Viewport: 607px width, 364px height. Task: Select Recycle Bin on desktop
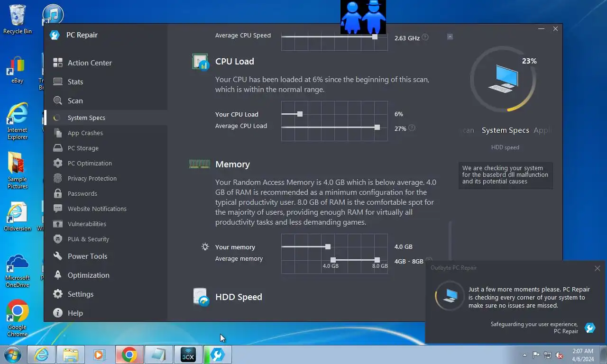[18, 19]
